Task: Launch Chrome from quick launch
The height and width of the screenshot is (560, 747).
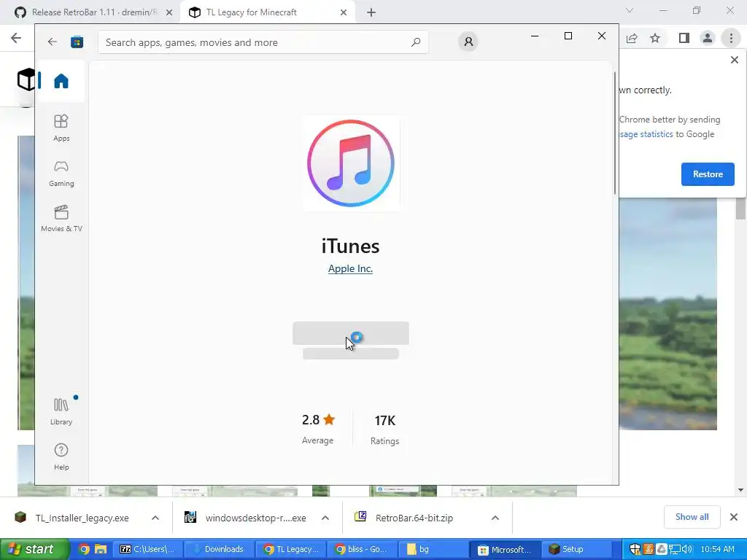Action: [84, 550]
